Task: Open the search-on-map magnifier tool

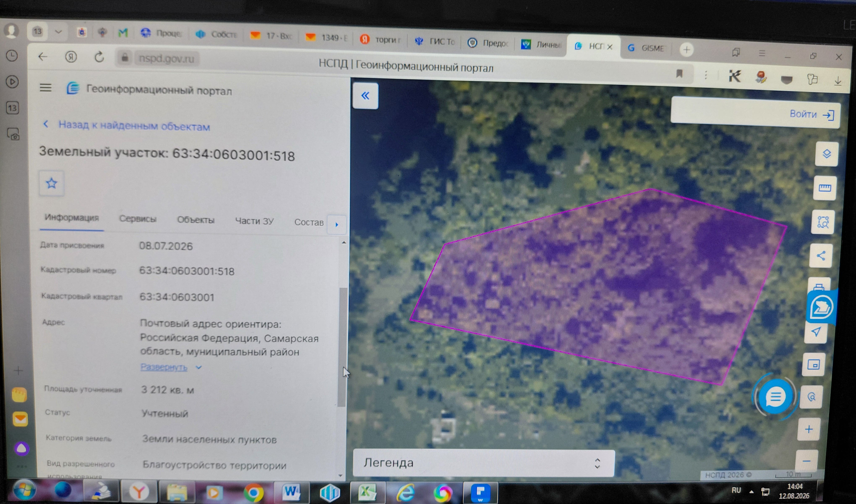Action: tap(811, 397)
